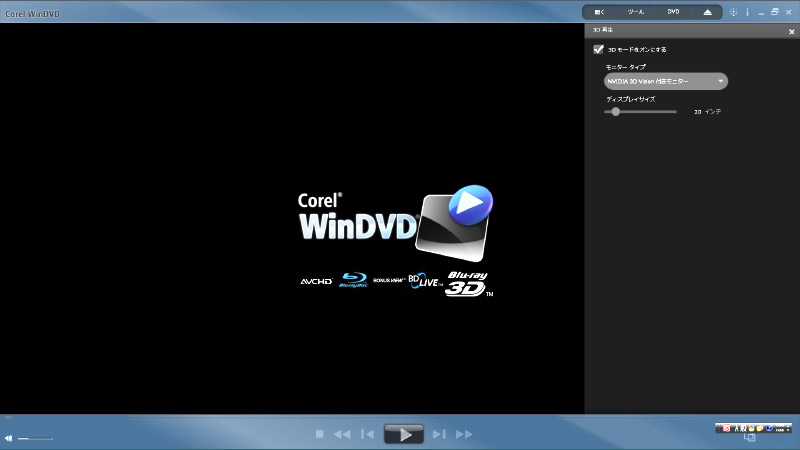Mute audio with the speaker icon

(x=8, y=438)
